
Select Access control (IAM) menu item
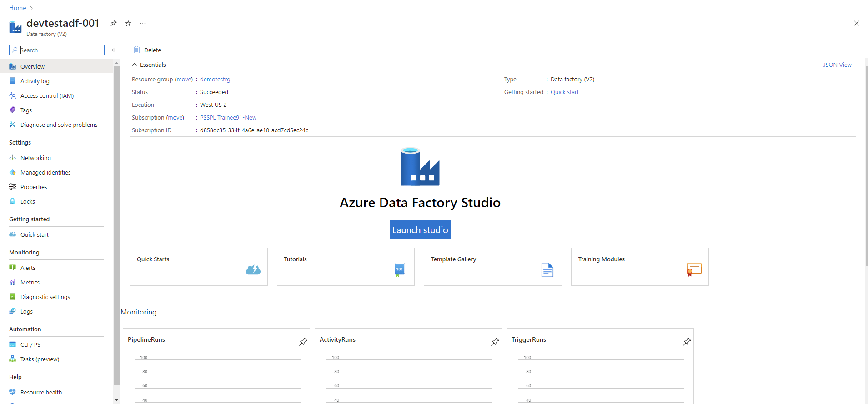pyautogui.click(x=47, y=96)
